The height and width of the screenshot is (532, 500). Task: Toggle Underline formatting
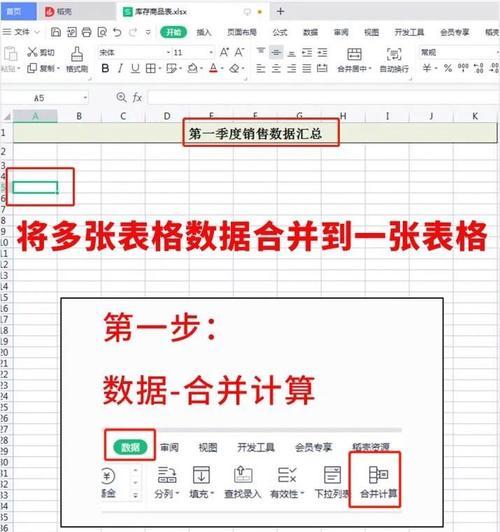tap(135, 69)
